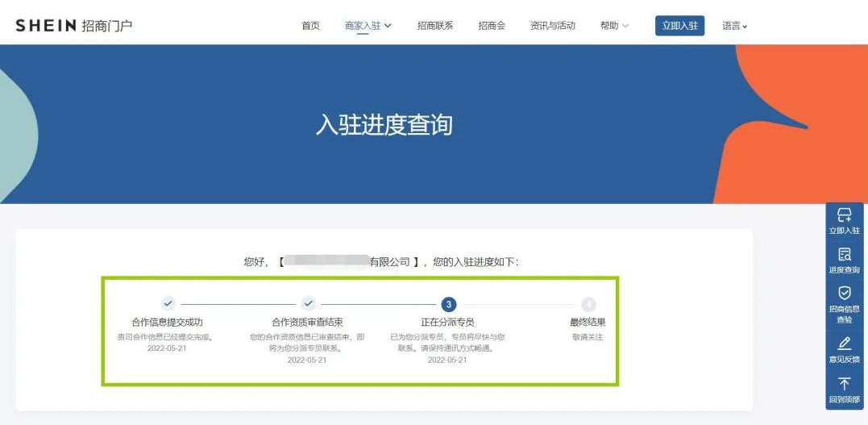This screenshot has height=425, width=868.
Task: Click the blurred company name text
Action: click(x=326, y=261)
